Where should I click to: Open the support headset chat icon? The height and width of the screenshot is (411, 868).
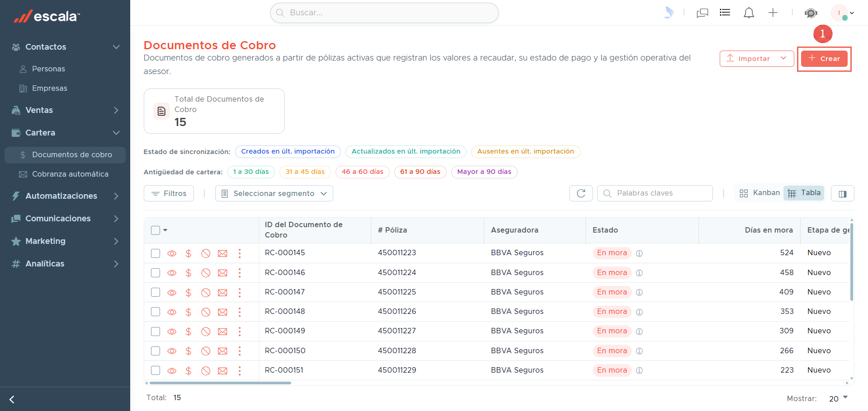coord(811,13)
